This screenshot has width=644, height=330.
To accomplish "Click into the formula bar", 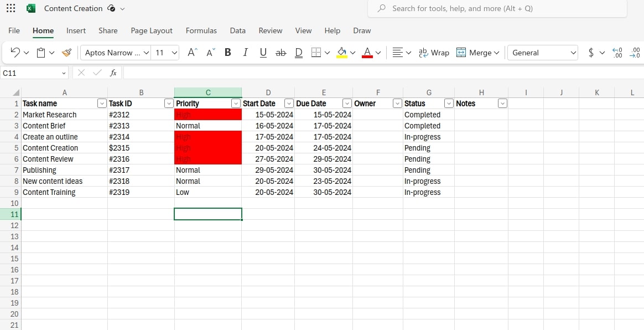I will click(x=383, y=73).
